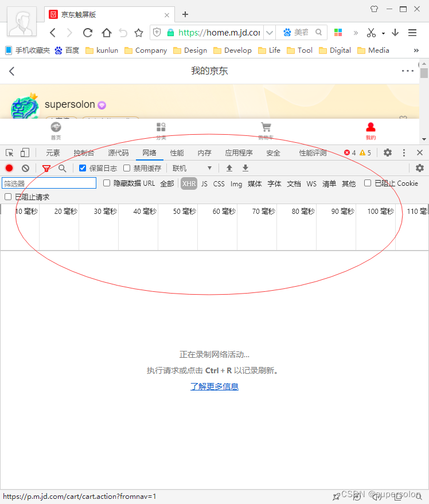
Task: Click the error count badge showing 4
Action: [350, 153]
